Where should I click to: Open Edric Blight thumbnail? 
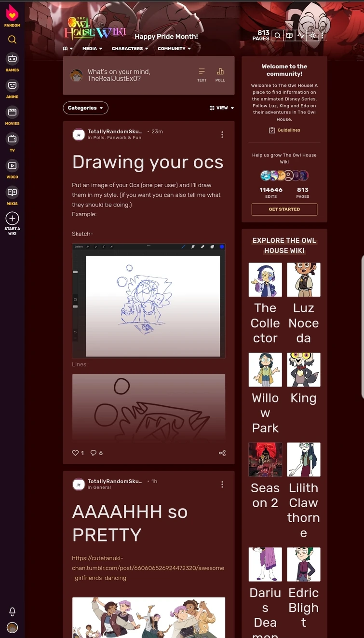point(304,565)
